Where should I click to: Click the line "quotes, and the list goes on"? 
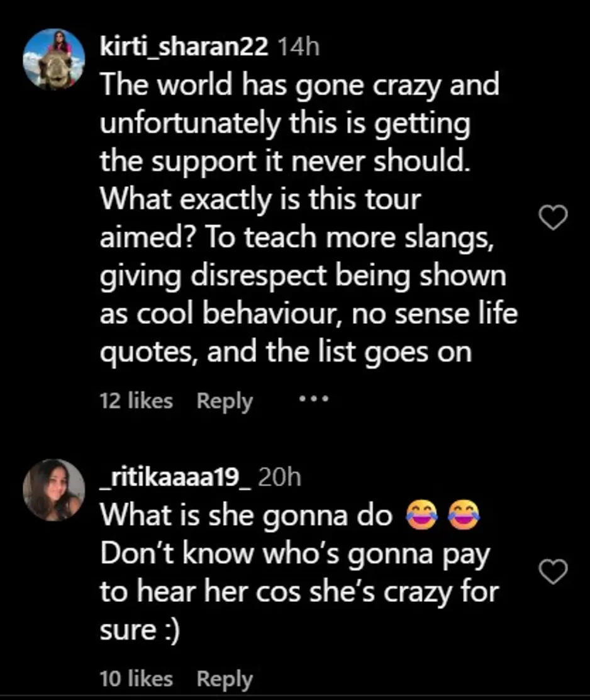(286, 352)
